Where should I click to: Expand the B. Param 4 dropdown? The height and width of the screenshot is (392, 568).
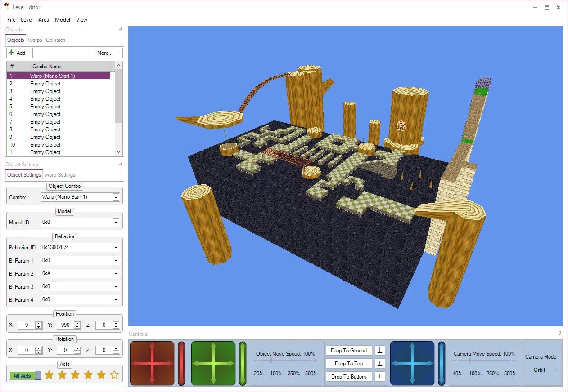pos(116,299)
